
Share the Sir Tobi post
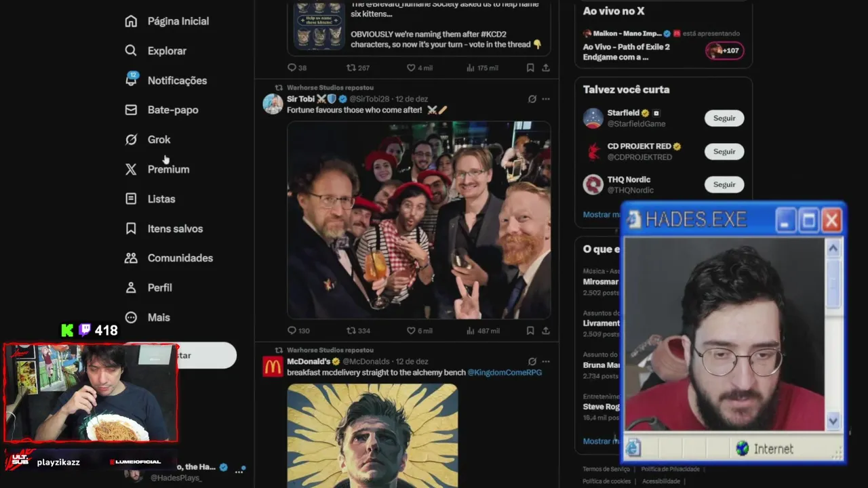coord(545,331)
